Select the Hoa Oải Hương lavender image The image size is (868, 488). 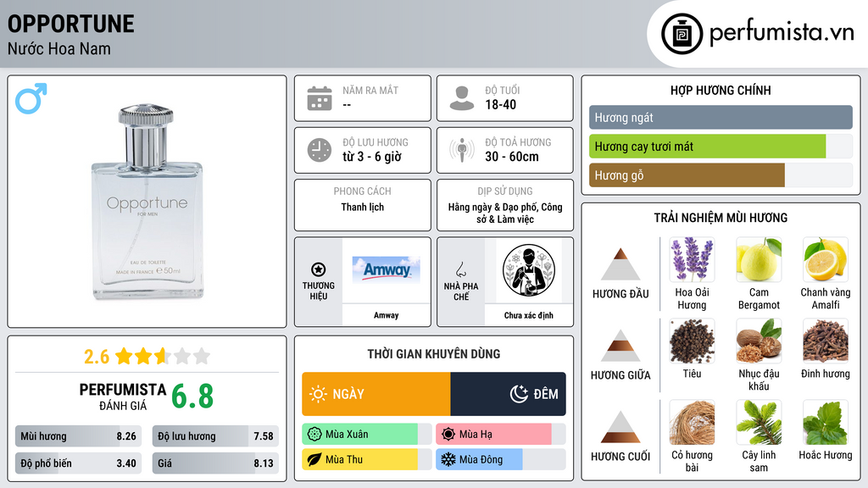(x=692, y=259)
